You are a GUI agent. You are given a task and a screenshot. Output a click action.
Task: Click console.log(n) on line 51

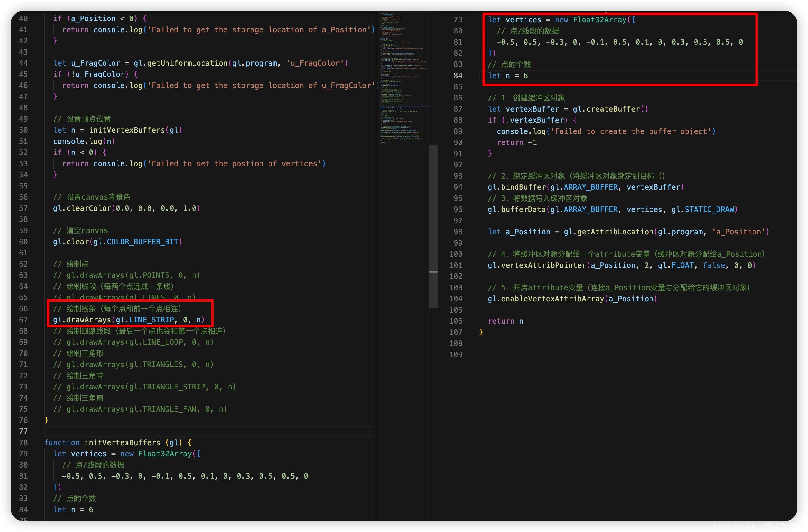click(x=84, y=141)
